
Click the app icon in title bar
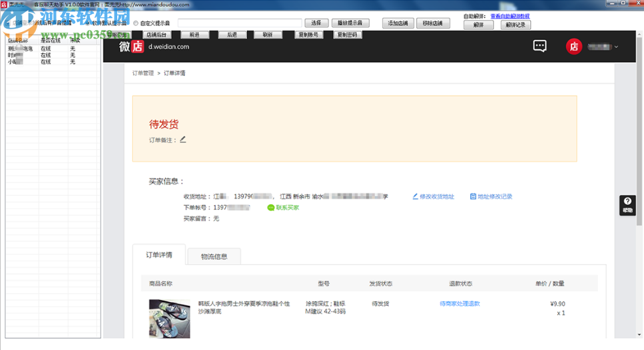(x=4, y=5)
